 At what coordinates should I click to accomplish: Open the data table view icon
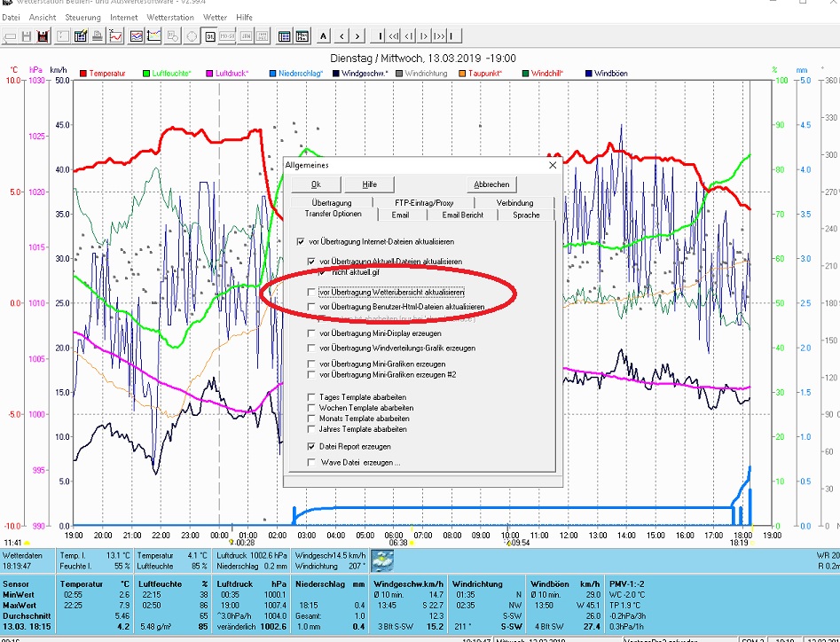coord(285,36)
